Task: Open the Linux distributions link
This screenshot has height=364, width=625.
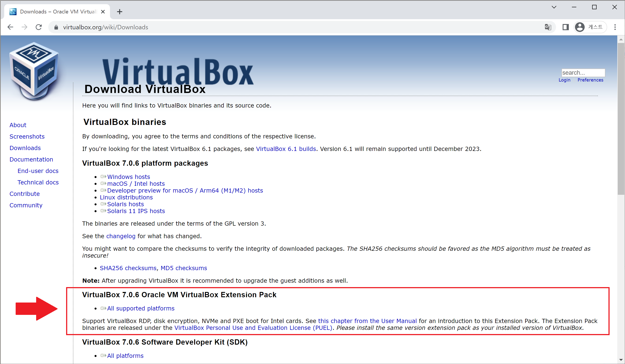Action: click(x=126, y=197)
